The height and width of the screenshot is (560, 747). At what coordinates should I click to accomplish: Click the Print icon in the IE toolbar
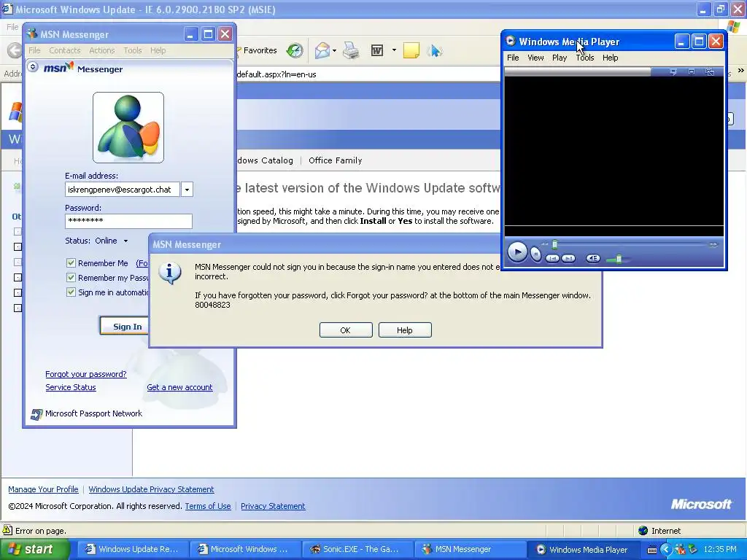tap(351, 50)
